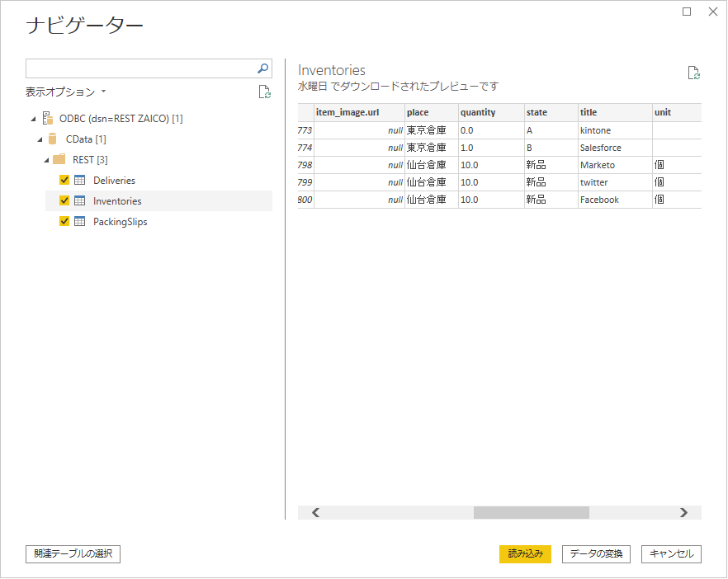Open the 表示オプション dropdown

[x=66, y=92]
